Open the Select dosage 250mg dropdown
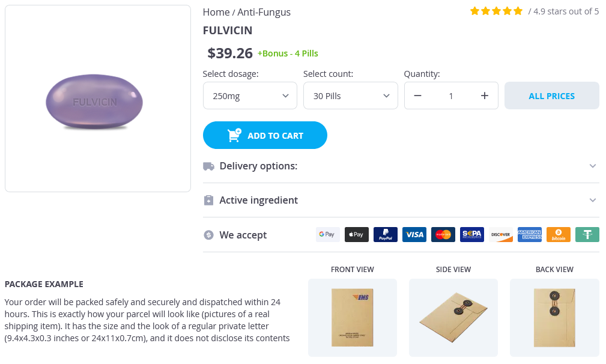 click(x=250, y=96)
